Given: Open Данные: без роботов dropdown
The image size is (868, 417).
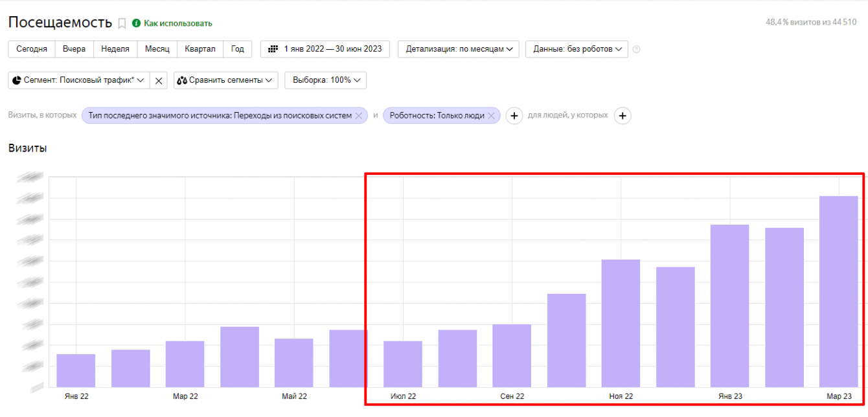Looking at the screenshot, I should coord(577,49).
